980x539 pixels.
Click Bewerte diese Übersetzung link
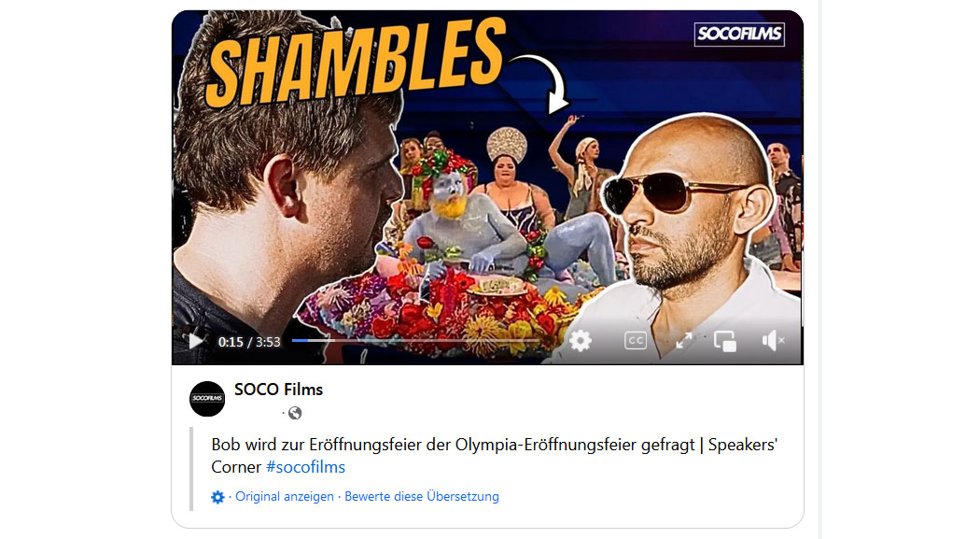[422, 496]
